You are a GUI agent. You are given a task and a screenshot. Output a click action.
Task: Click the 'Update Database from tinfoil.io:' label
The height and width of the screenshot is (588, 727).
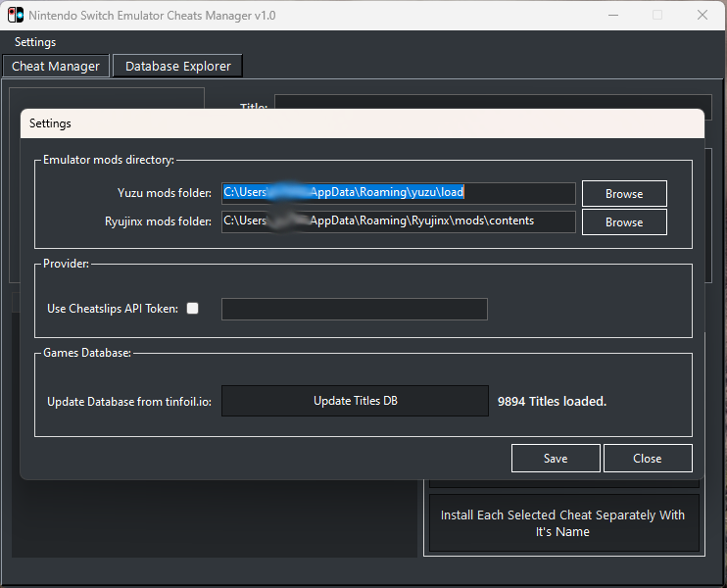(x=129, y=402)
